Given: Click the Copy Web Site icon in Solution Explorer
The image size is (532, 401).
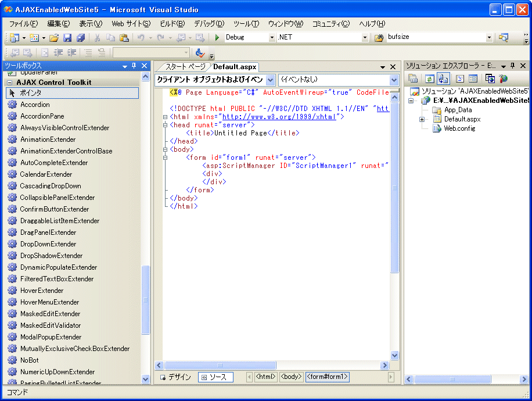Looking at the screenshot, I should click(490, 79).
